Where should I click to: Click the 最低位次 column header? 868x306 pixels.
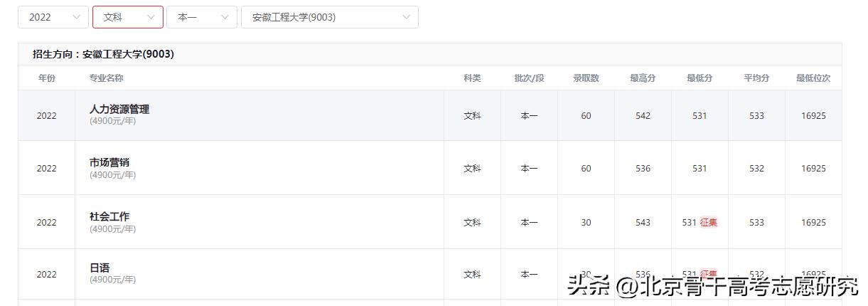point(813,78)
